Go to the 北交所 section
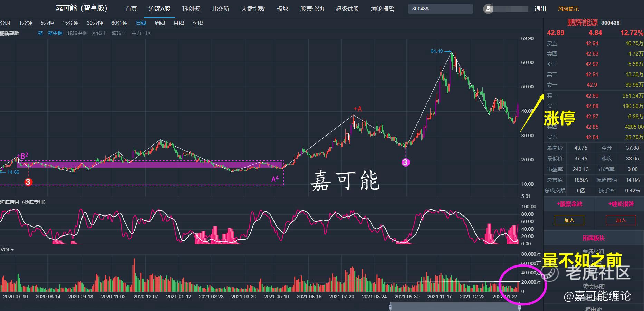 tap(221, 9)
